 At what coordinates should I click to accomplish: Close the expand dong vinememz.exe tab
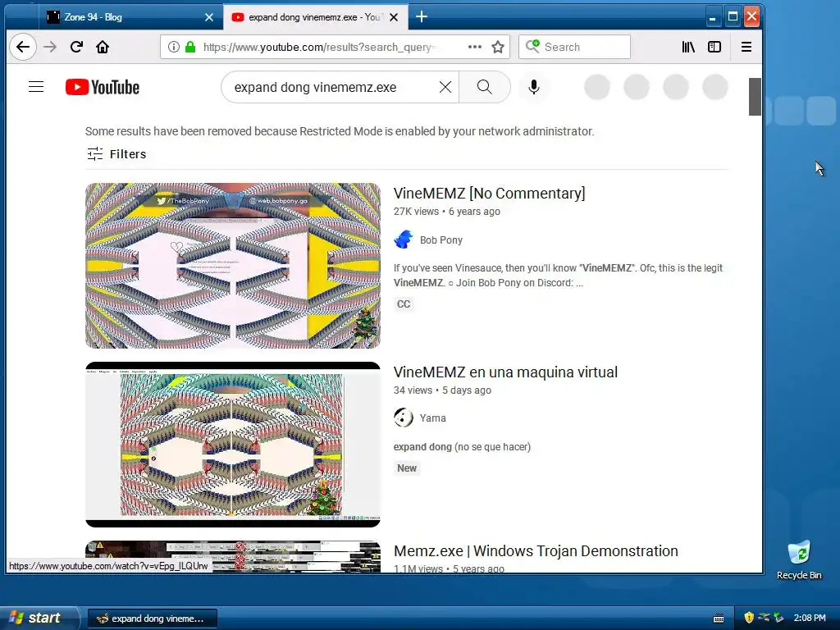point(394,17)
